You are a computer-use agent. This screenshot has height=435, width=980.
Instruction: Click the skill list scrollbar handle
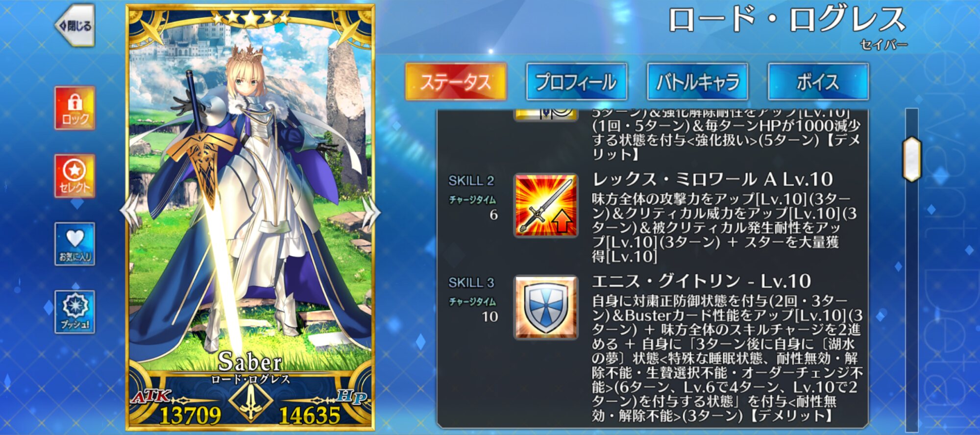(911, 159)
